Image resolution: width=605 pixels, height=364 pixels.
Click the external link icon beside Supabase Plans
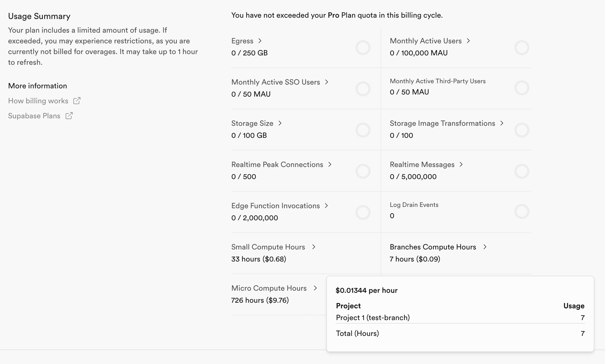point(69,116)
